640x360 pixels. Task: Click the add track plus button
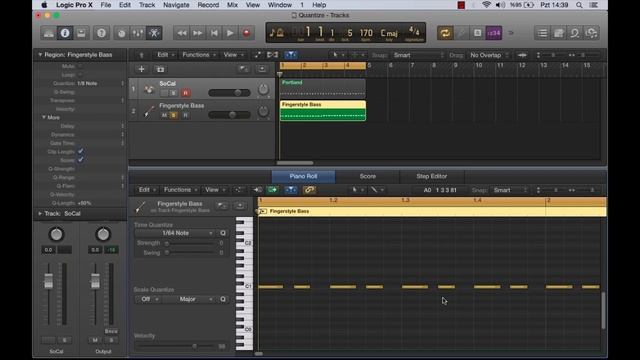point(141,69)
